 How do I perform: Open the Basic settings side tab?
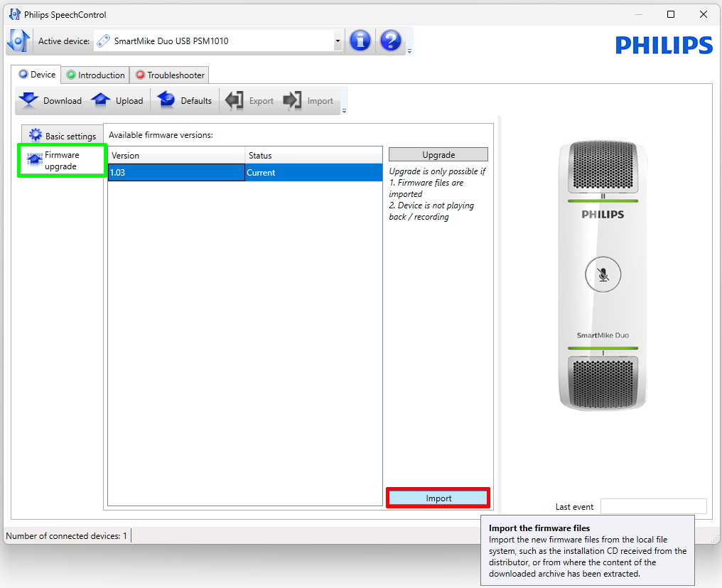pos(62,136)
